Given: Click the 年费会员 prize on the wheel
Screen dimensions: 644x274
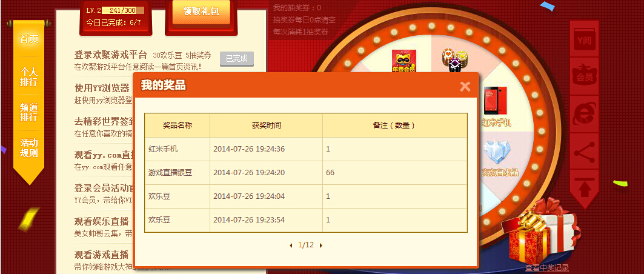Looking at the screenshot, I should pyautogui.click(x=403, y=62).
